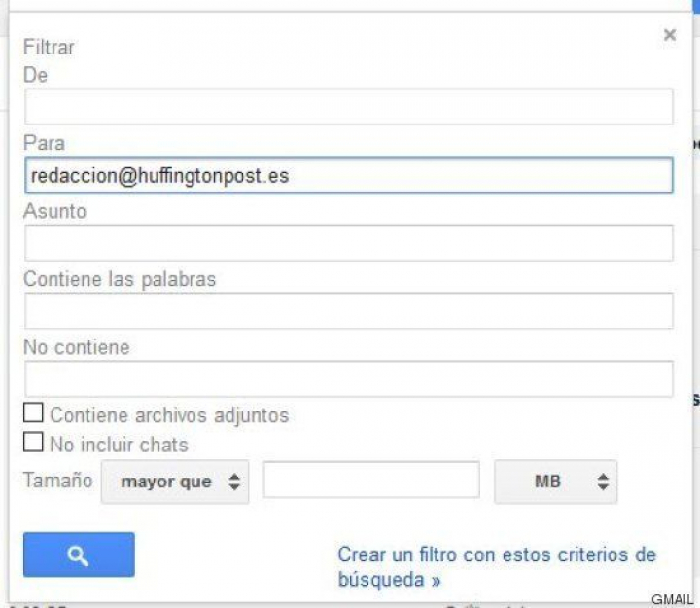Click into the Contiene las palabras field

click(x=348, y=311)
